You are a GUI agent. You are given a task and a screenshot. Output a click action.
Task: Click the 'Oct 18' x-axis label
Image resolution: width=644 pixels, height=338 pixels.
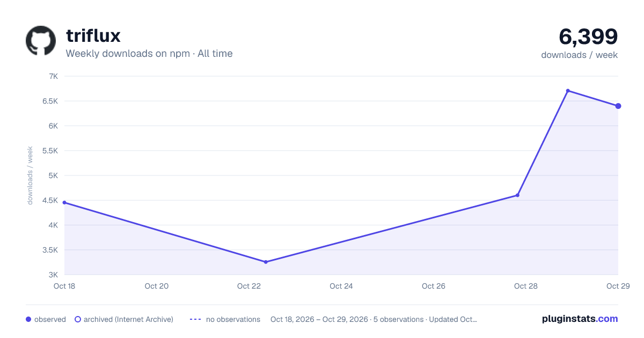point(64,286)
